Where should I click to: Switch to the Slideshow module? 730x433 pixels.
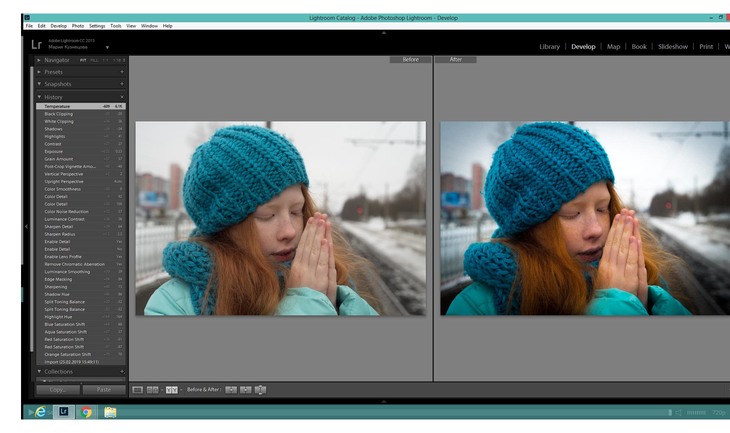[x=673, y=47]
